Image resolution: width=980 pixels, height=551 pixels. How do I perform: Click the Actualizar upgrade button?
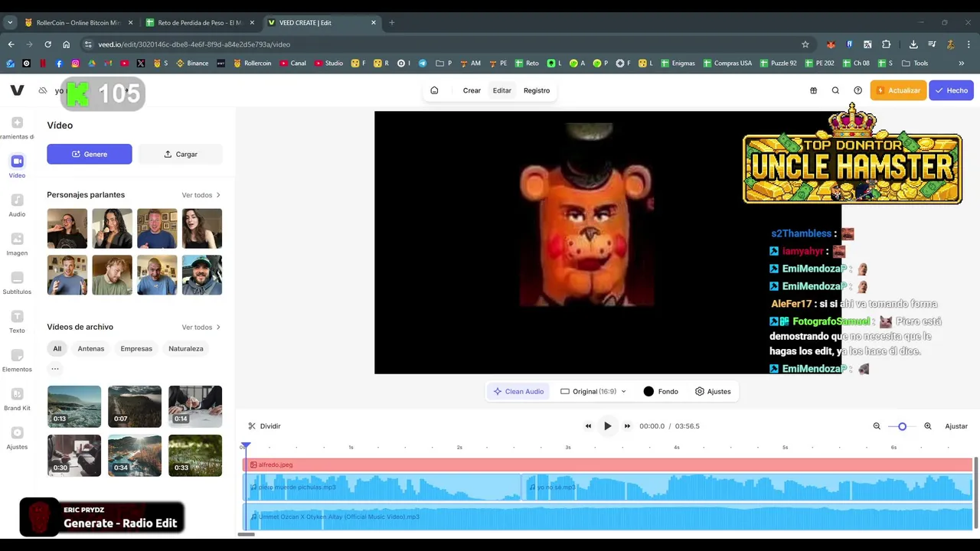coord(898,90)
